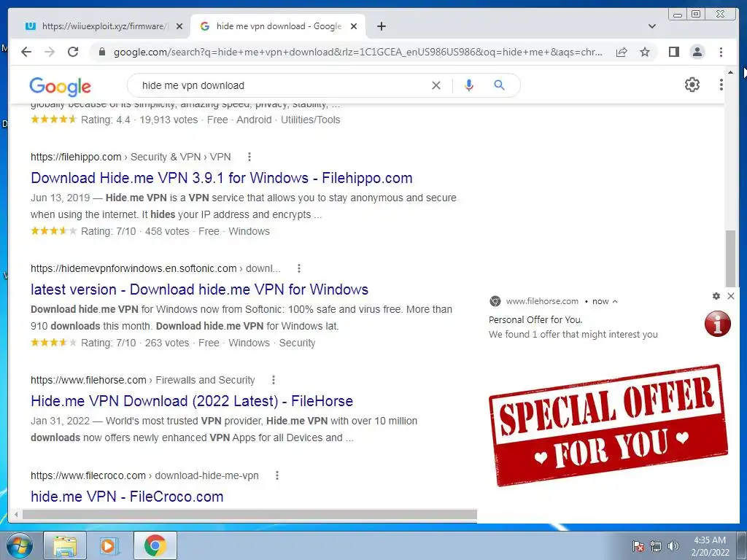This screenshot has height=560, width=747.
Task: Close the Google search tab
Action: click(x=354, y=26)
